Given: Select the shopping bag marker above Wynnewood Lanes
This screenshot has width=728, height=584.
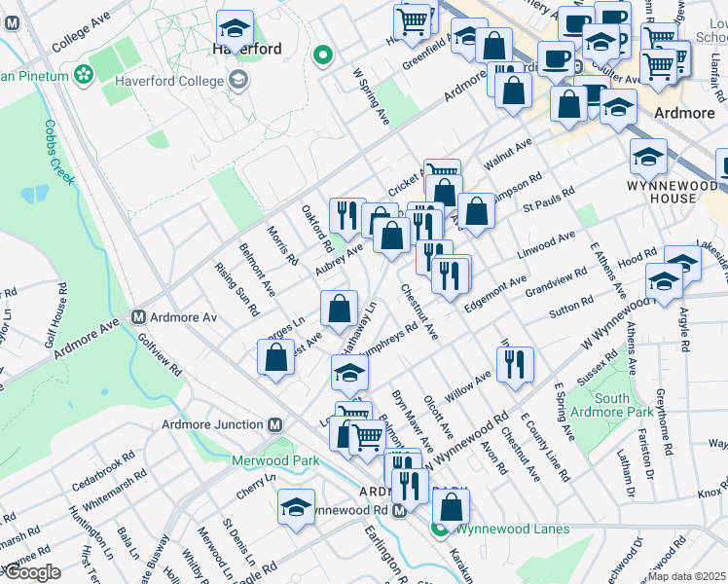Looking at the screenshot, I should (x=451, y=508).
